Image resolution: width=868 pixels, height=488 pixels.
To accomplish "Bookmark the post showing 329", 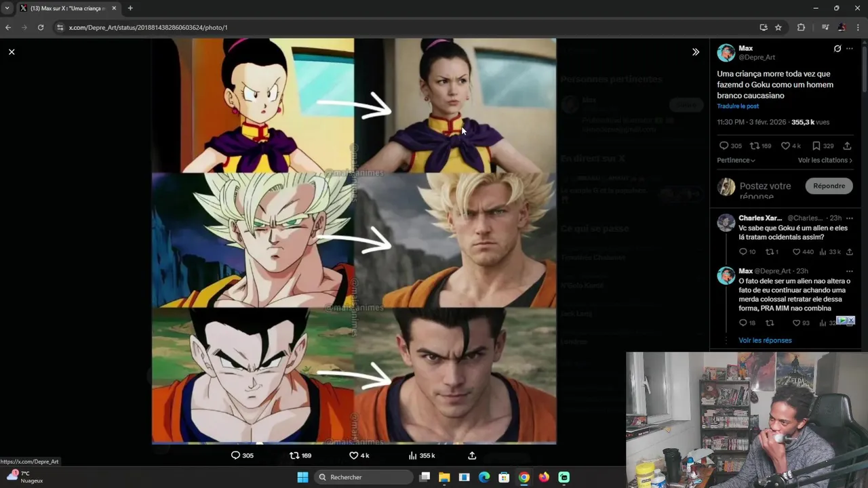I will click(823, 146).
